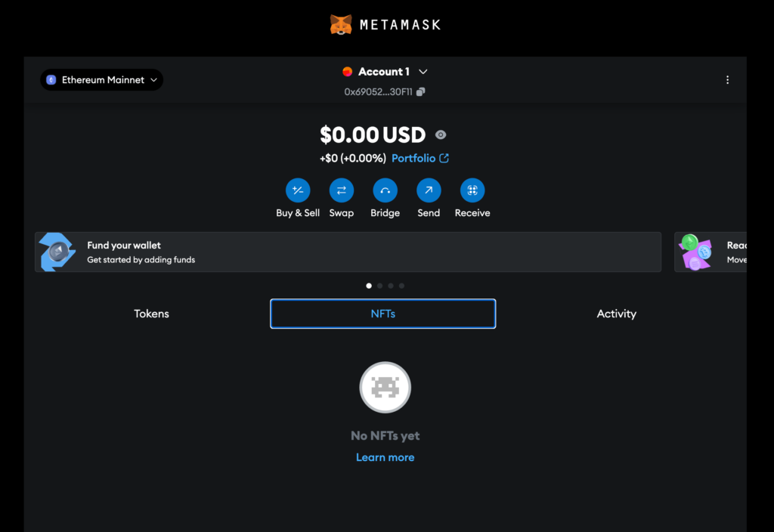Select the first carousel pagination dot
Viewport: 774px width, 532px height.
(x=369, y=286)
